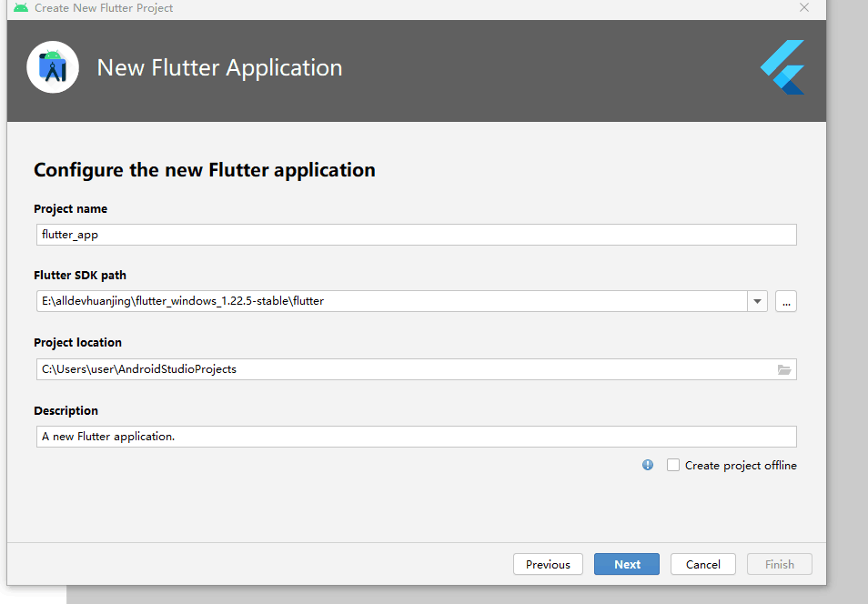Click the New Flutter Application header title
This screenshot has height=604, width=868.
[x=219, y=68]
